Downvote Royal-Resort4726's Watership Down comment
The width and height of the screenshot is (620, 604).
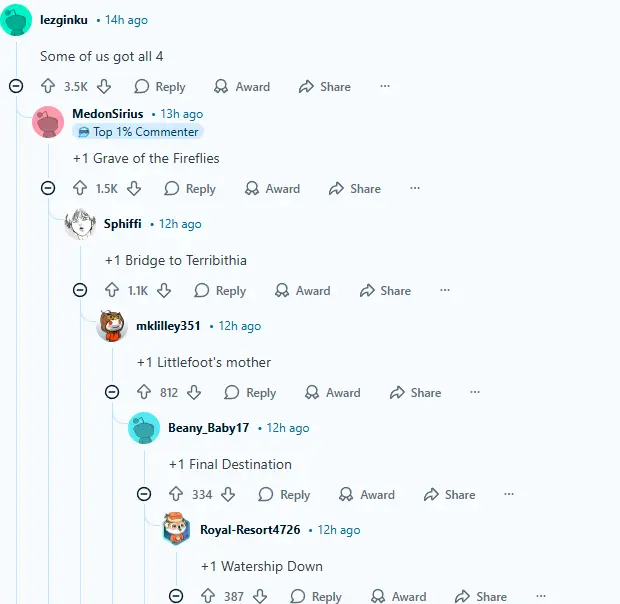pyautogui.click(x=260, y=596)
